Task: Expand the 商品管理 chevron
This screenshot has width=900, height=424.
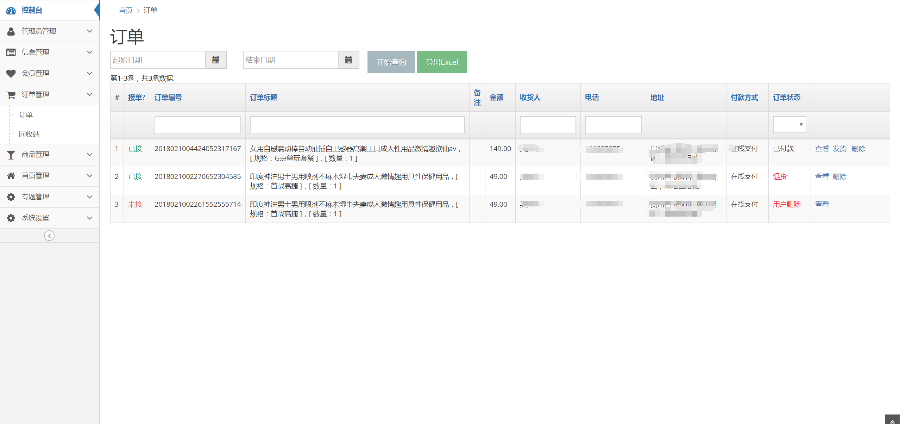Action: pos(89,154)
